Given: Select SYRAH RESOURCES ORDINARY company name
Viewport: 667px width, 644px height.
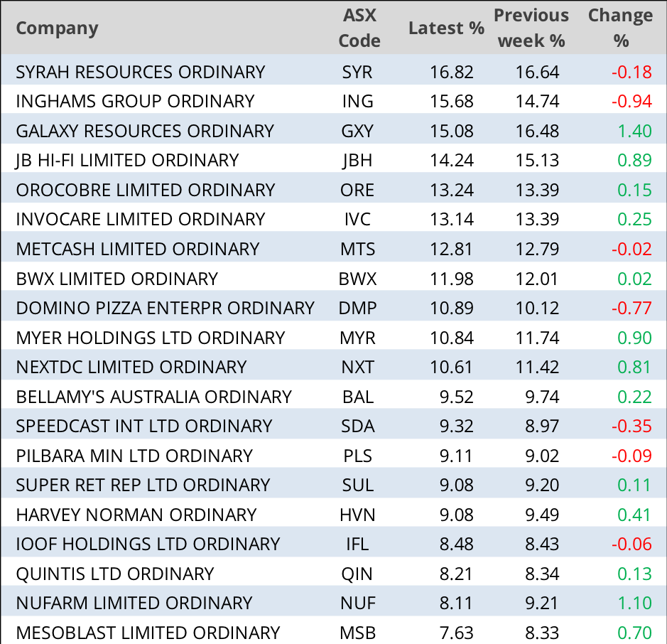Looking at the screenshot, I should [x=140, y=72].
